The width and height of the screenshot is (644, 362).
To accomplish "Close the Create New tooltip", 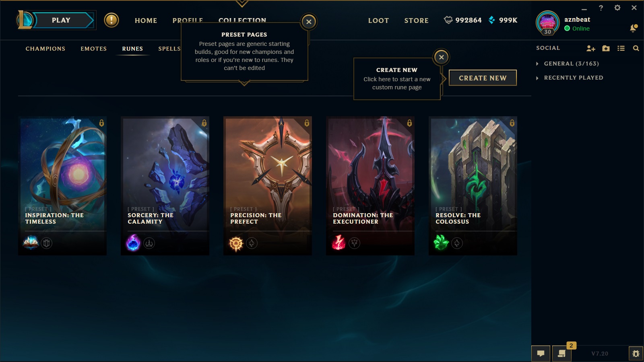I will point(442,57).
